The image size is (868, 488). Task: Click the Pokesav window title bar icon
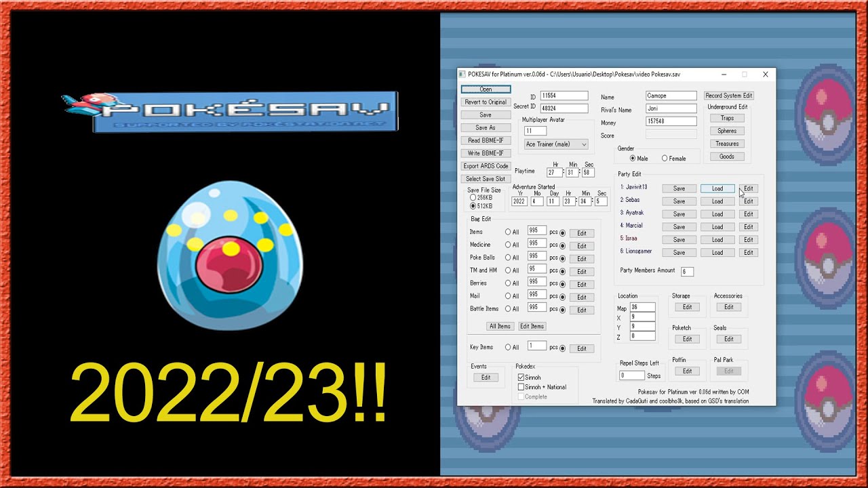point(462,74)
